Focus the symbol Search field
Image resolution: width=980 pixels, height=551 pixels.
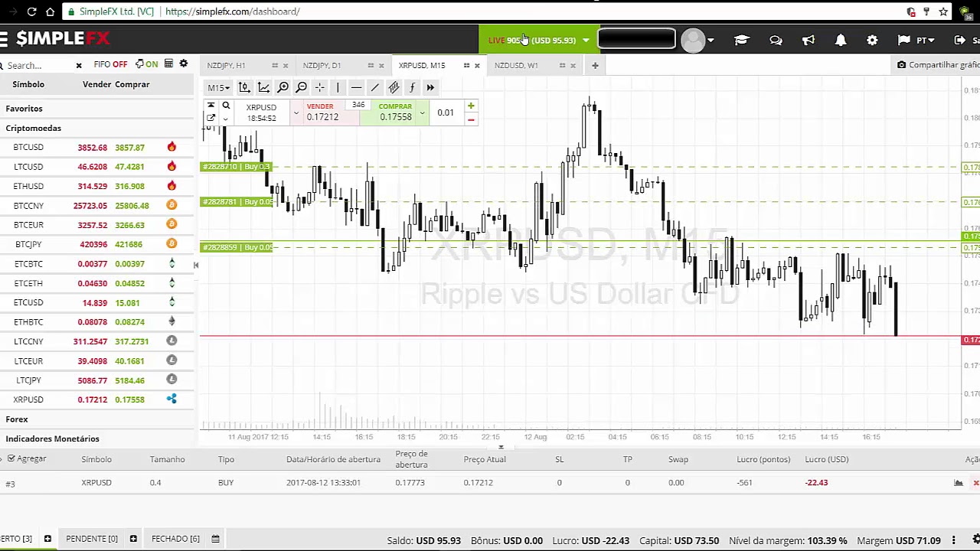click(38, 66)
